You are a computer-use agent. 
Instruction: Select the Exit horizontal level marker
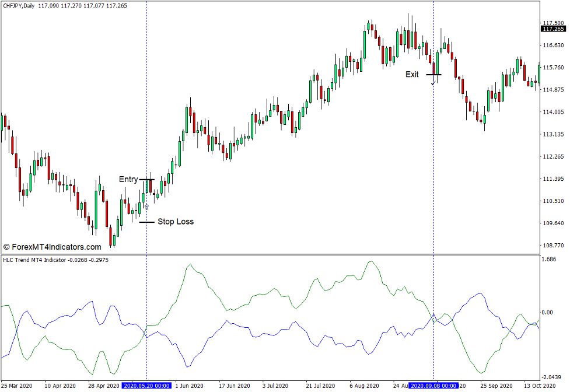[434, 75]
